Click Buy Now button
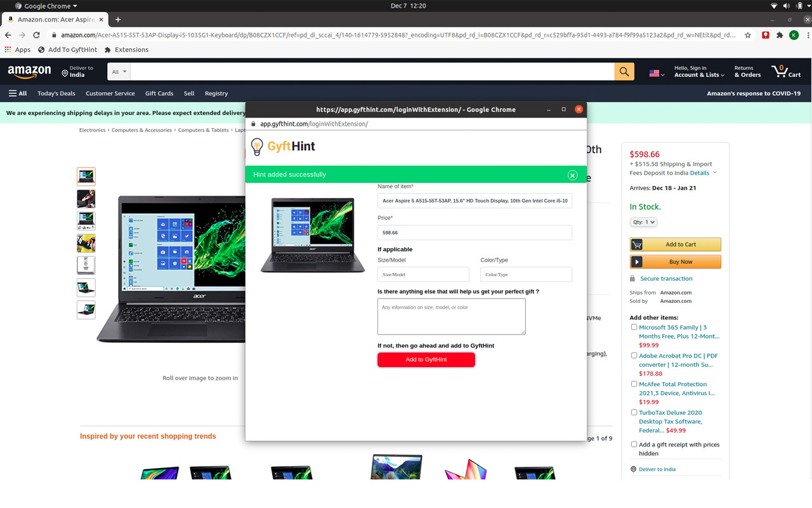Image resolution: width=812 pixels, height=508 pixels. (676, 262)
